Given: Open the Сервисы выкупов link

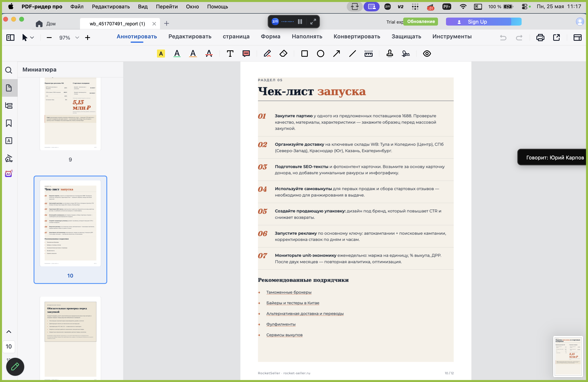Looking at the screenshot, I should coord(284,335).
